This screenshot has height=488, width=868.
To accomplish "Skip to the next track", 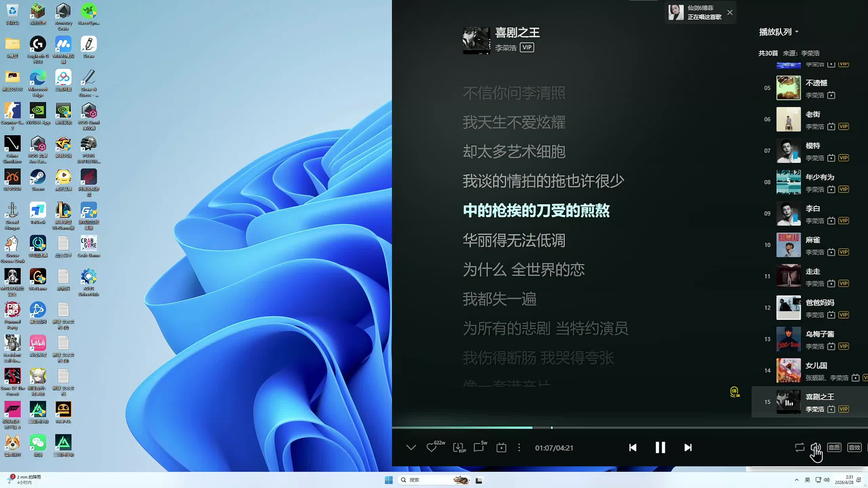I will click(688, 448).
